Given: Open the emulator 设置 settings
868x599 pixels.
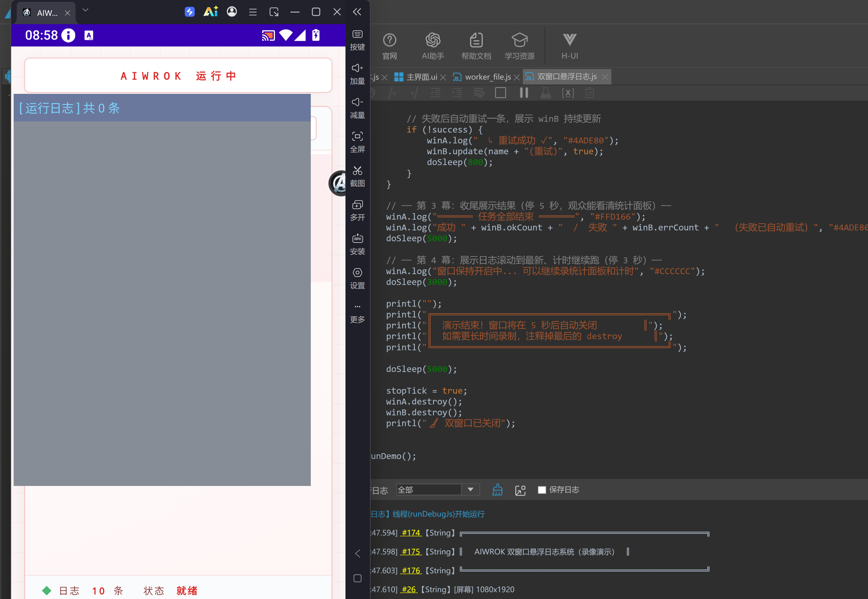Looking at the screenshot, I should (357, 279).
